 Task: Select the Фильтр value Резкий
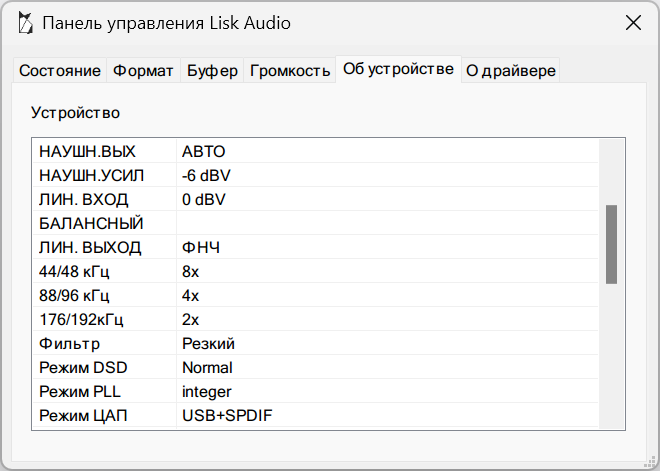(x=208, y=344)
